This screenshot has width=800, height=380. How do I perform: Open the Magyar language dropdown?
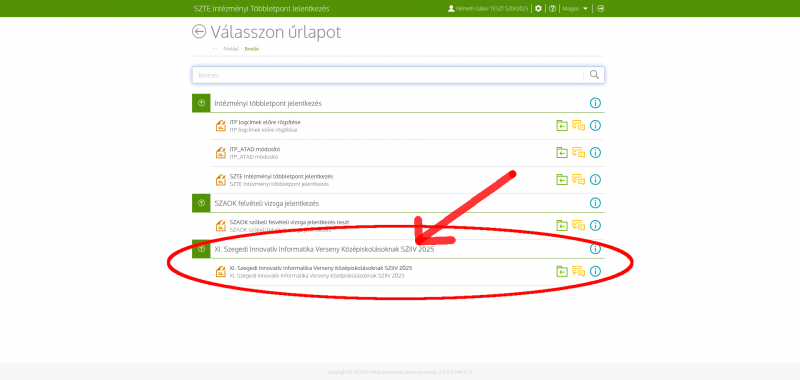tap(575, 9)
